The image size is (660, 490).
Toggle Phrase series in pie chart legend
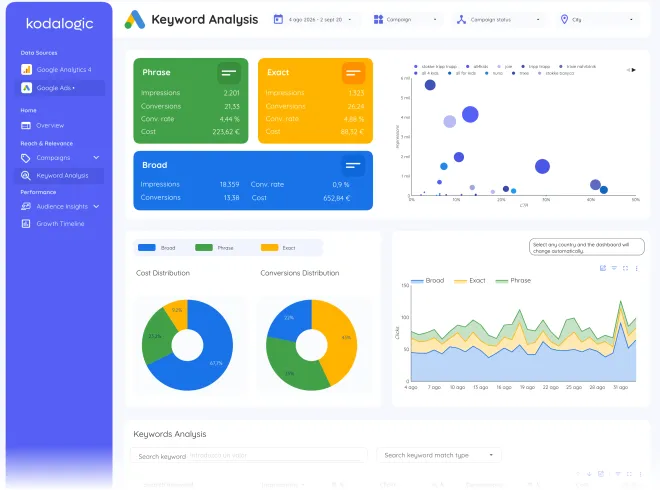[x=214, y=248]
